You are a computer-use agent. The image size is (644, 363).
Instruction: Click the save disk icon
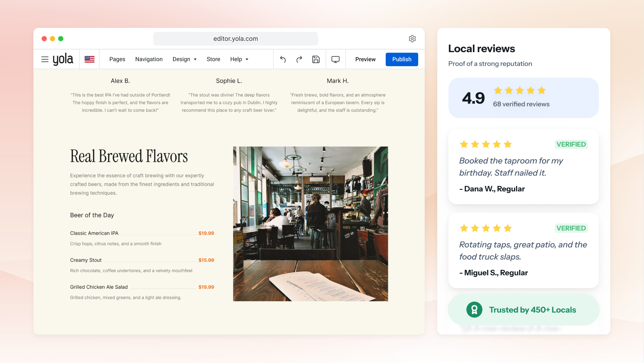pyautogui.click(x=316, y=59)
